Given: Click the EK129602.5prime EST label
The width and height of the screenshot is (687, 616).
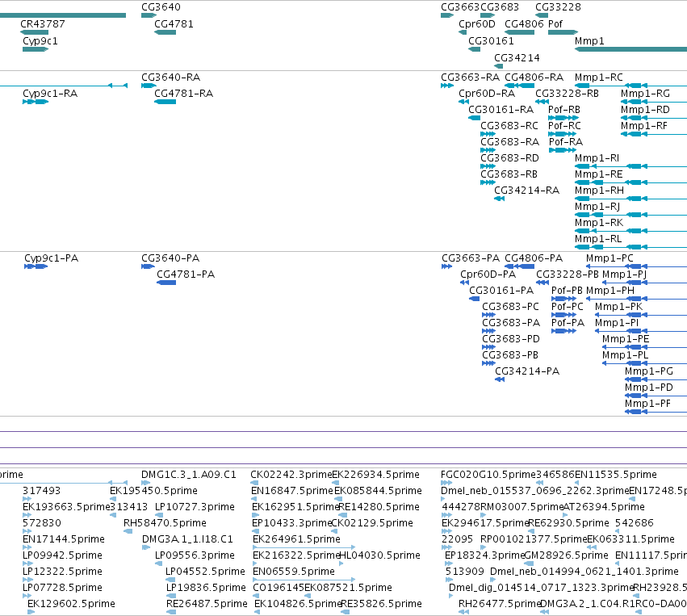Looking at the screenshot, I should [71, 604].
